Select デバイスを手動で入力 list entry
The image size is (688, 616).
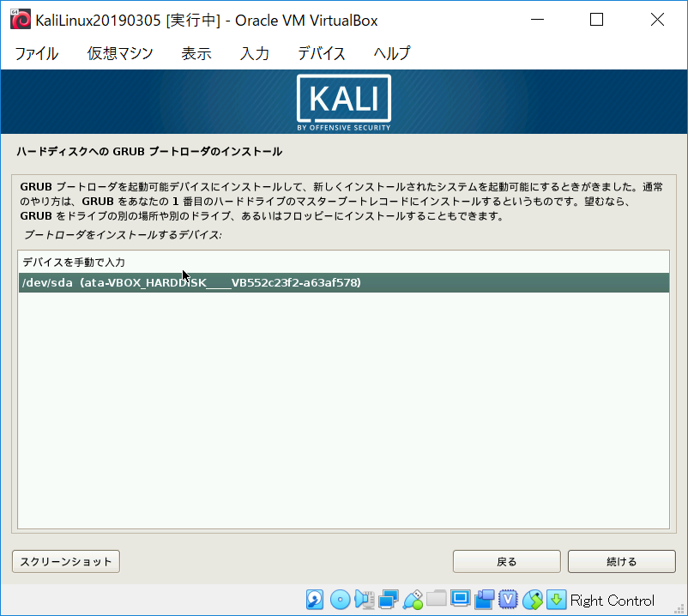[x=344, y=263]
